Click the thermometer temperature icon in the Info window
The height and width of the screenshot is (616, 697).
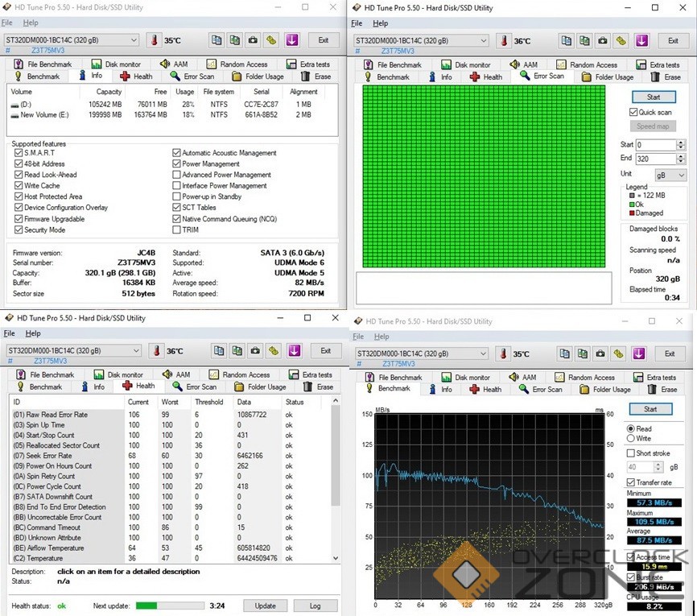coord(153,39)
